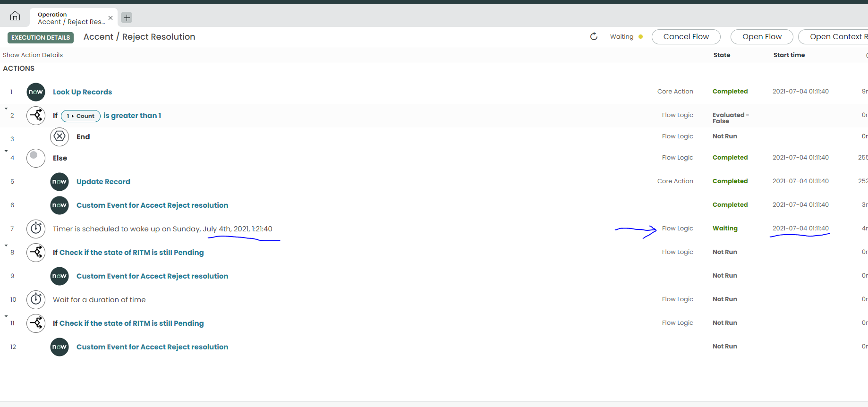Click the End label in row 3
This screenshot has width=868, height=407.
pyautogui.click(x=83, y=137)
